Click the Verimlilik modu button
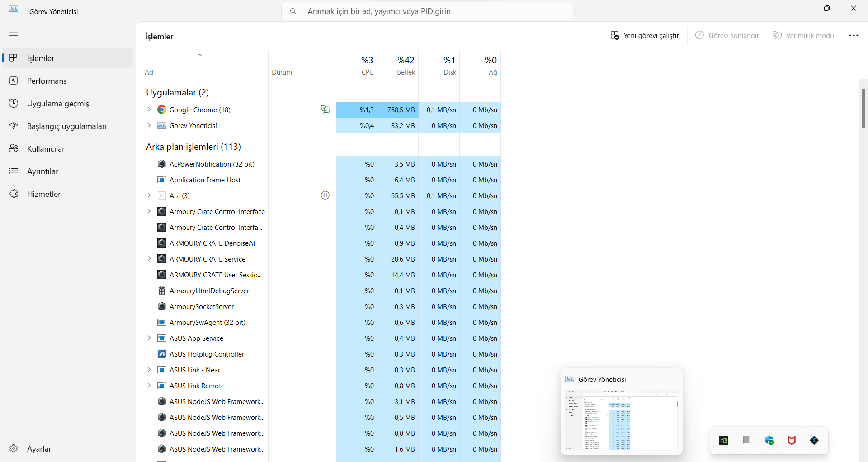 [x=803, y=35]
